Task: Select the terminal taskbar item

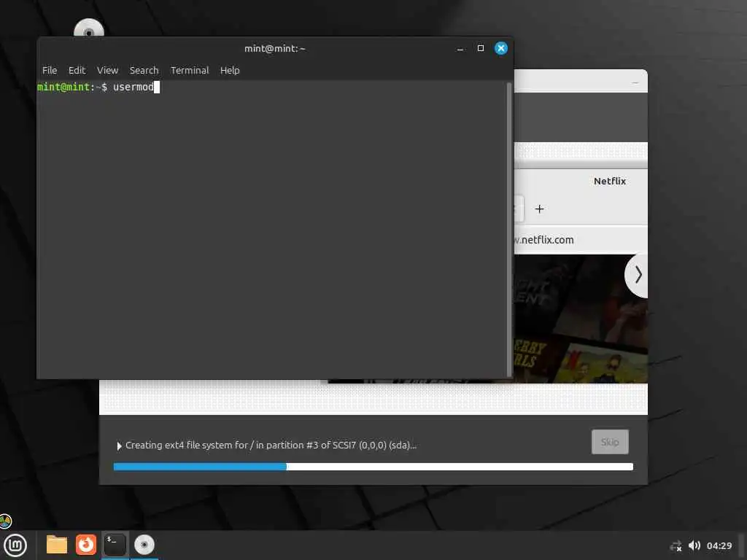Action: 115,545
